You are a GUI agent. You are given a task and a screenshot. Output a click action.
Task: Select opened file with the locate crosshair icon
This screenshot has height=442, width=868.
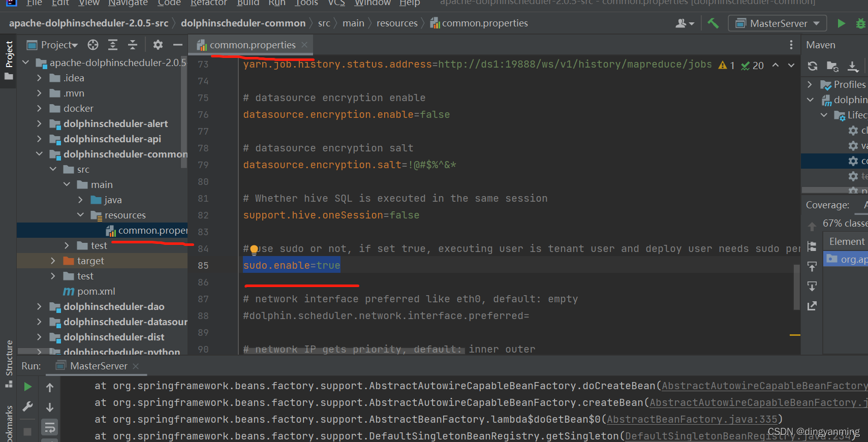click(93, 45)
